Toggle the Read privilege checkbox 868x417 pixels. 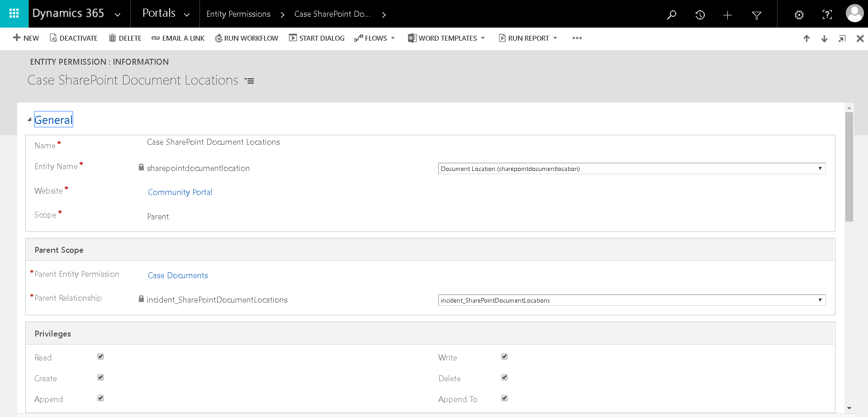tap(100, 356)
